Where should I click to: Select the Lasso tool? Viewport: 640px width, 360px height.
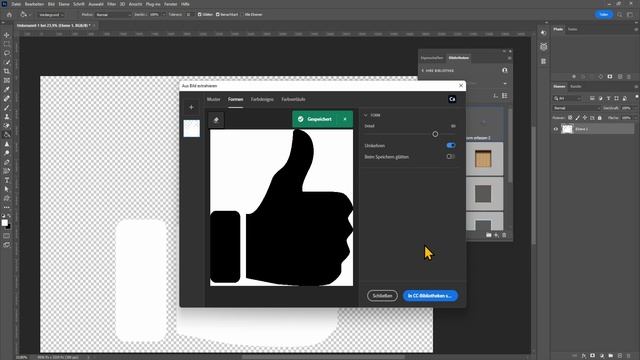coord(7,53)
